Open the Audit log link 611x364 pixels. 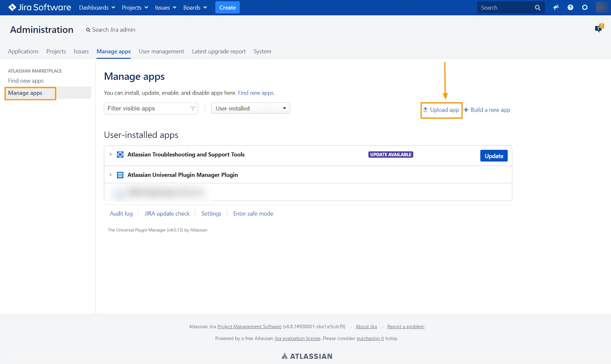[x=121, y=214]
